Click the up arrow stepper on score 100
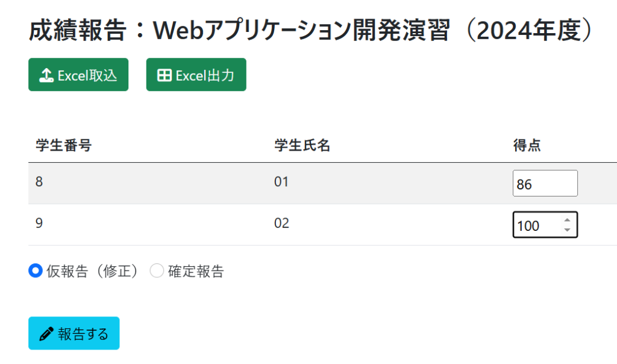Viewport: 617px width, 364px height. [569, 219]
